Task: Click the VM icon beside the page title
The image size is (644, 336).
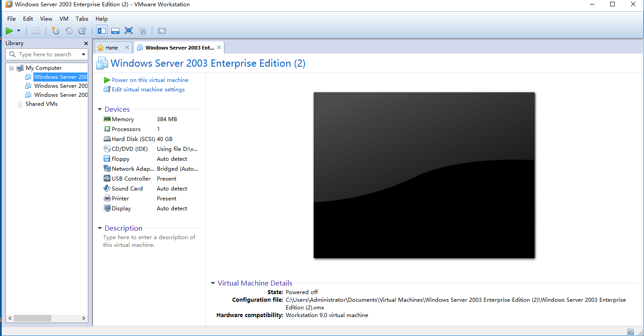Action: tap(102, 64)
